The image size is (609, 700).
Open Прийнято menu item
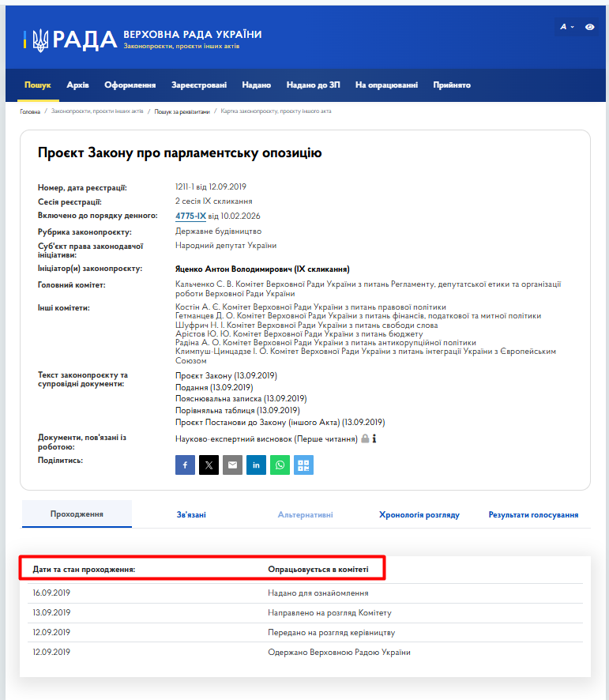(x=452, y=85)
